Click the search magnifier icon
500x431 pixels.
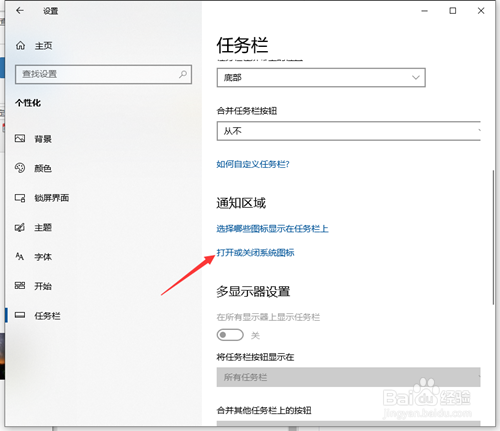tap(183, 74)
